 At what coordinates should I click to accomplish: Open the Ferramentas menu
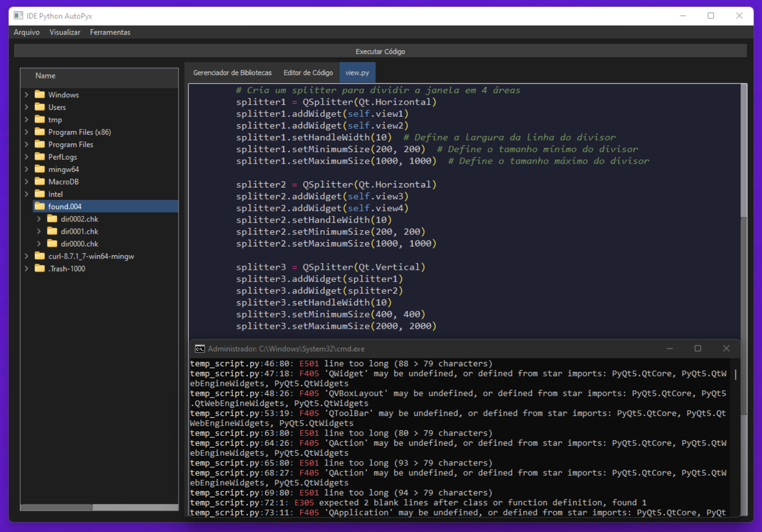click(x=110, y=32)
